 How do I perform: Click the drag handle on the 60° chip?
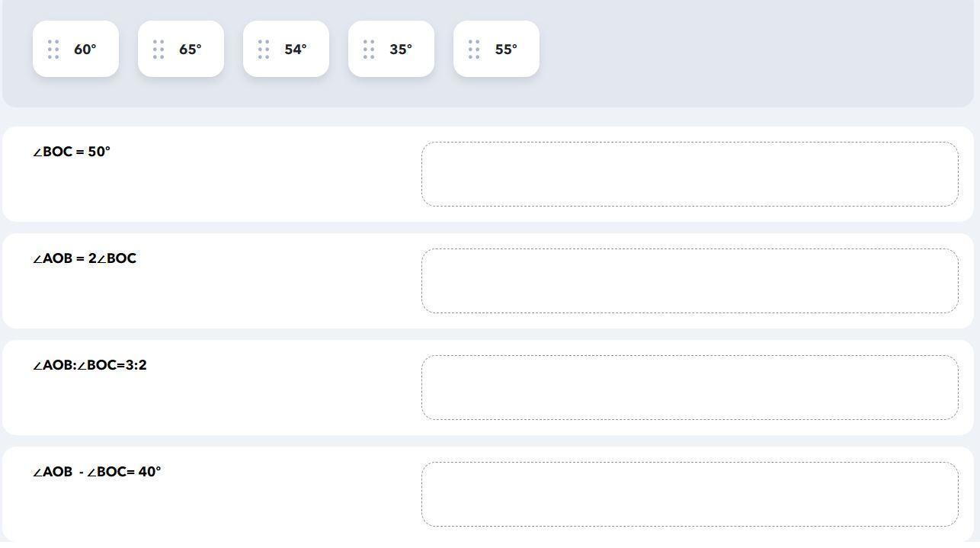(x=53, y=50)
